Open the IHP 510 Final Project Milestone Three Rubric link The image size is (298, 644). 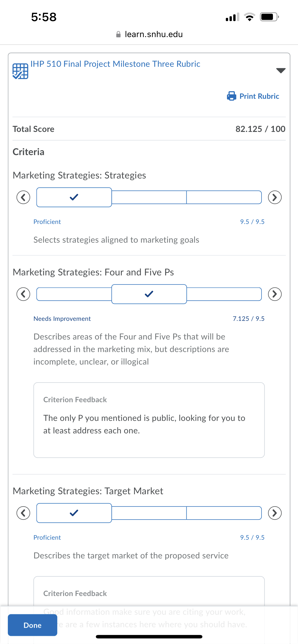pos(115,64)
